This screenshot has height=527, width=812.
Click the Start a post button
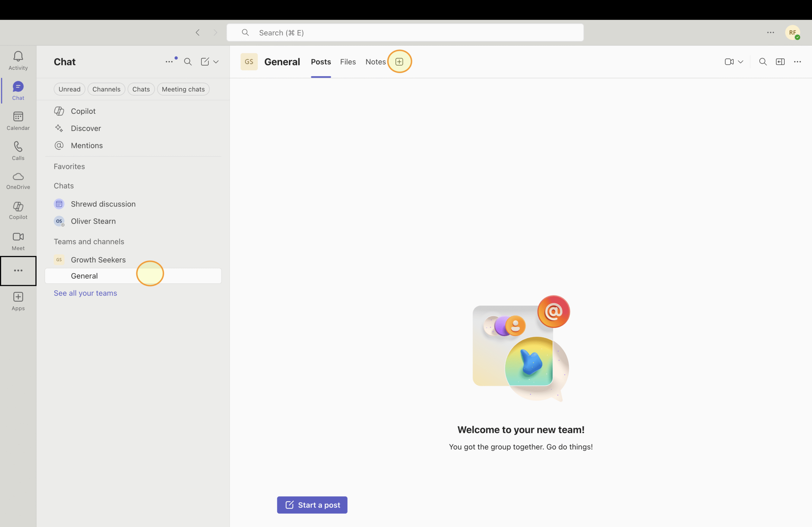[312, 505]
